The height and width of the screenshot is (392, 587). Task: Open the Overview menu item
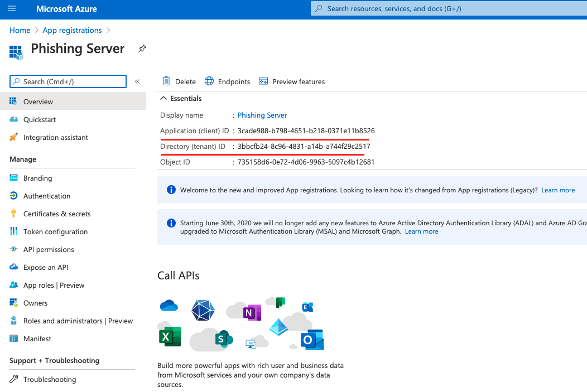pos(73,101)
